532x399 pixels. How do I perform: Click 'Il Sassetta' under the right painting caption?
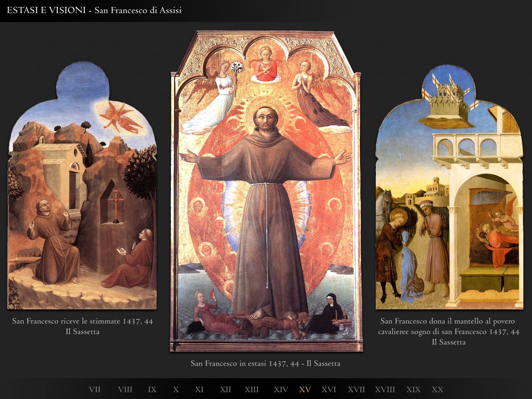point(449,342)
